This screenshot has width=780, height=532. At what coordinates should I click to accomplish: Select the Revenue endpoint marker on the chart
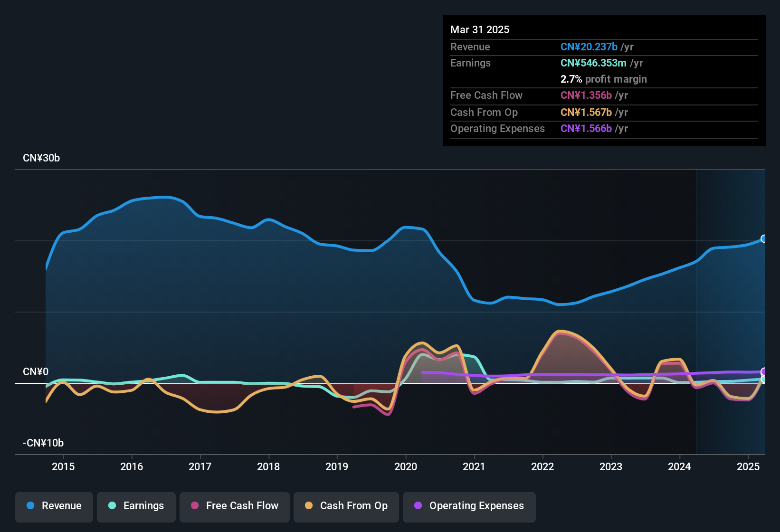pyautogui.click(x=764, y=239)
